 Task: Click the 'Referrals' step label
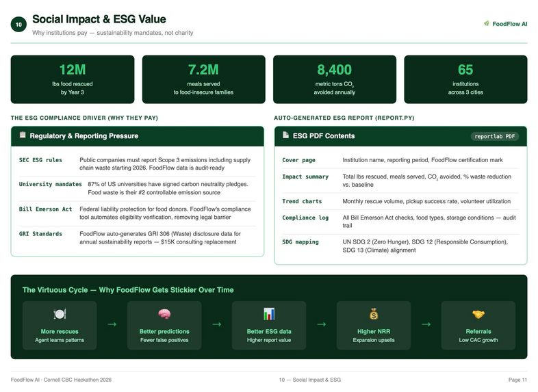click(x=478, y=331)
